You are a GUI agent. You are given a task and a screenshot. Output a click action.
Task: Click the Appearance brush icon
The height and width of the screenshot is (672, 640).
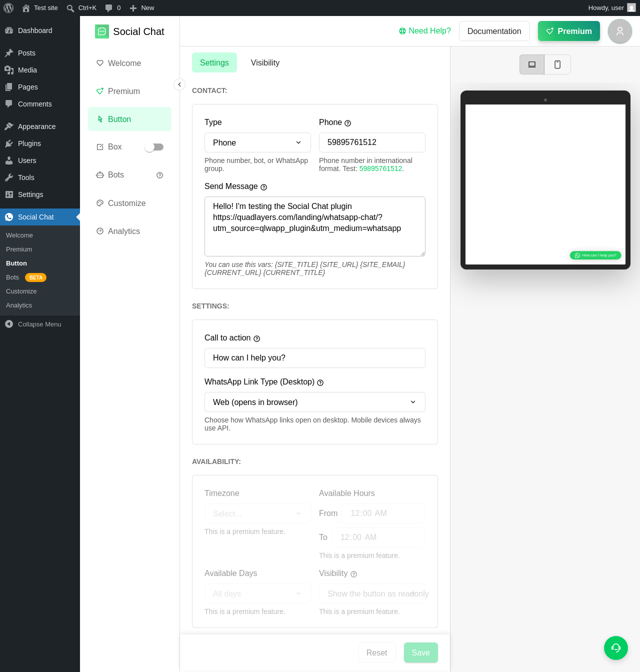(9, 126)
